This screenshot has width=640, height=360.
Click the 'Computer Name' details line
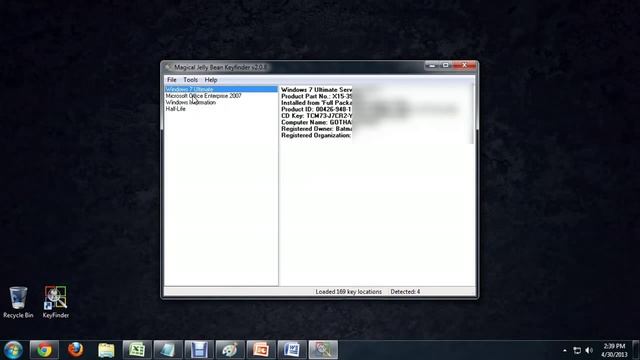(x=316, y=122)
